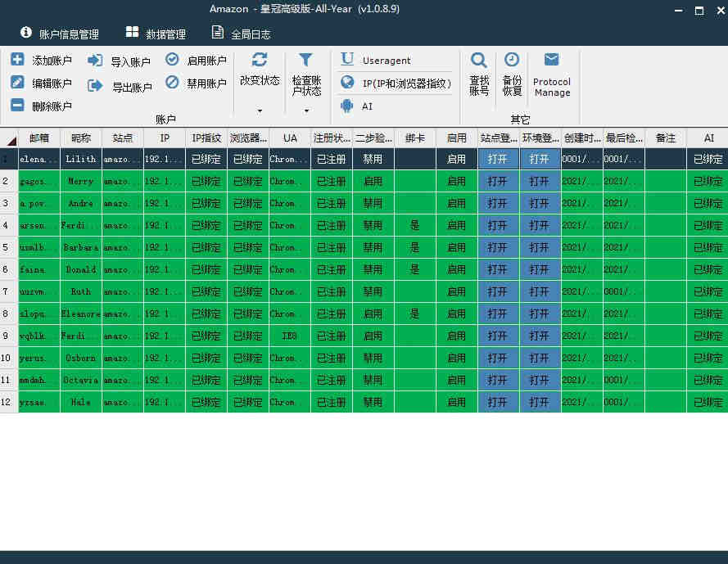Image resolution: width=728 pixels, height=564 pixels.
Task: Click the Add Account (添加账户) plus icon
Action: 18,60
